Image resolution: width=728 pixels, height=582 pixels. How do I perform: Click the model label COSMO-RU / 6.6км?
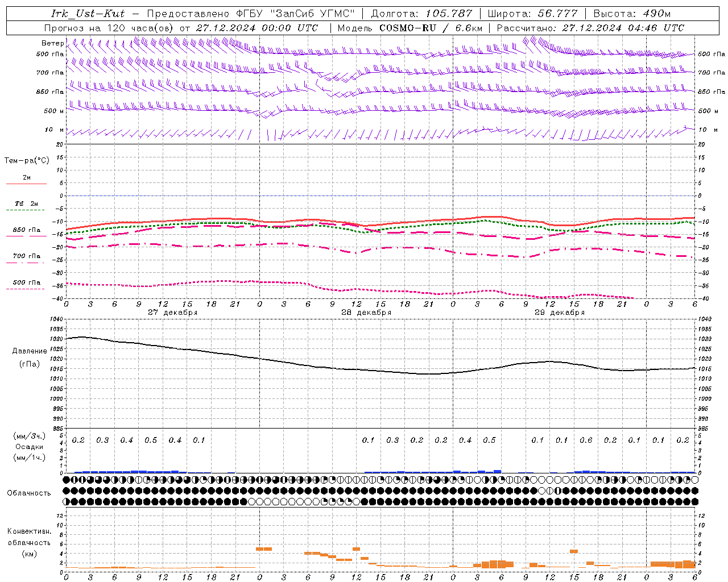pyautogui.click(x=431, y=28)
